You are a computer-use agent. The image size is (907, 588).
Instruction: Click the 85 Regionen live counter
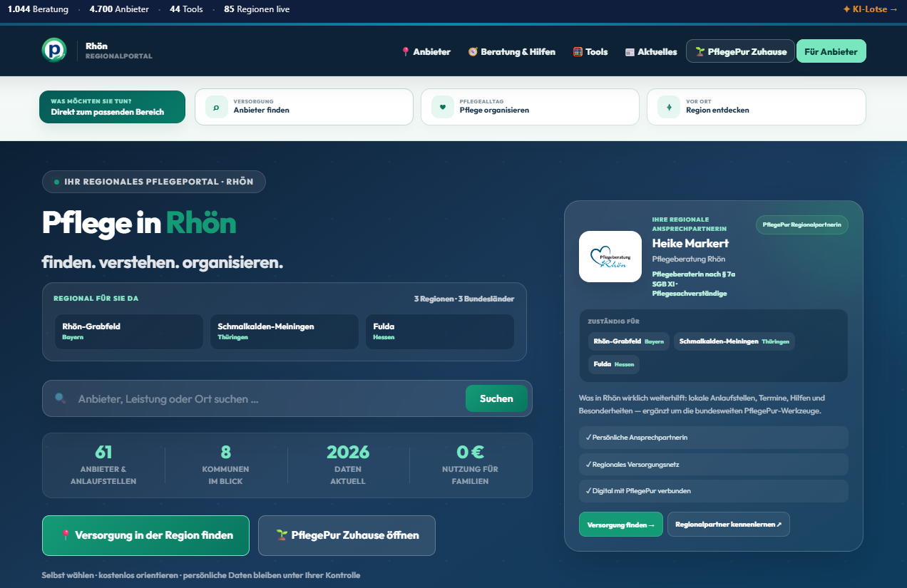click(x=257, y=9)
